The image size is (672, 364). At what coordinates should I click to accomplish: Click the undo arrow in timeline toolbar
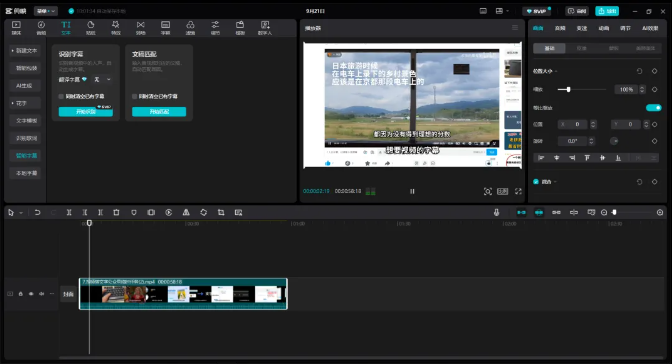pyautogui.click(x=37, y=212)
